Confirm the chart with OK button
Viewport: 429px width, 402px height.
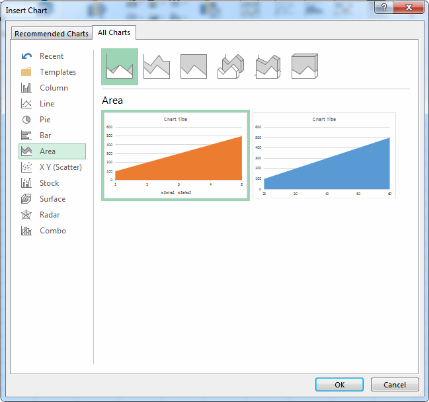[339, 385]
